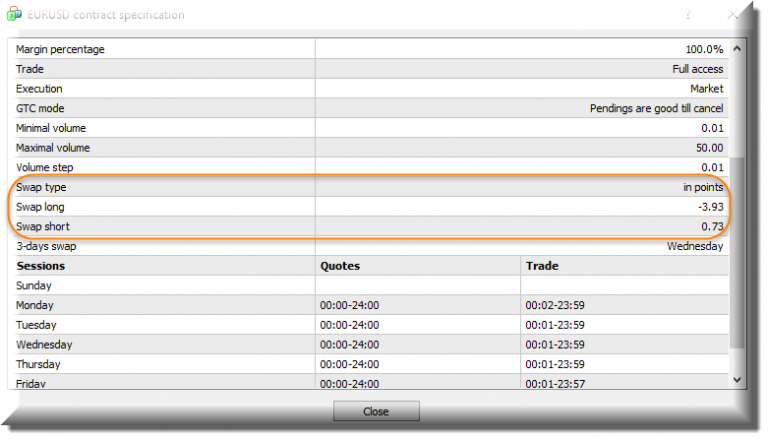Click the Full access value
Viewport: 768px width, 440px height.
697,69
